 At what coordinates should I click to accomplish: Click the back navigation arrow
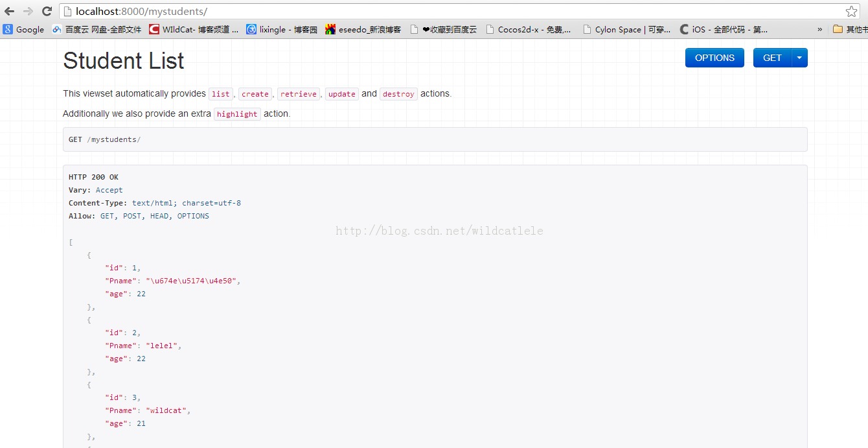click(x=9, y=11)
